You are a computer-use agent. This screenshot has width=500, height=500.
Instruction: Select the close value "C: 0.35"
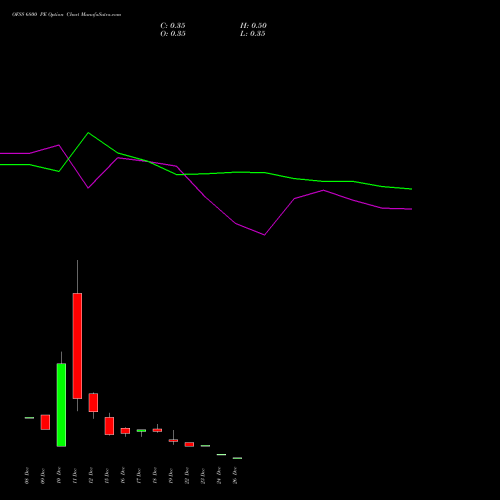click(x=173, y=26)
